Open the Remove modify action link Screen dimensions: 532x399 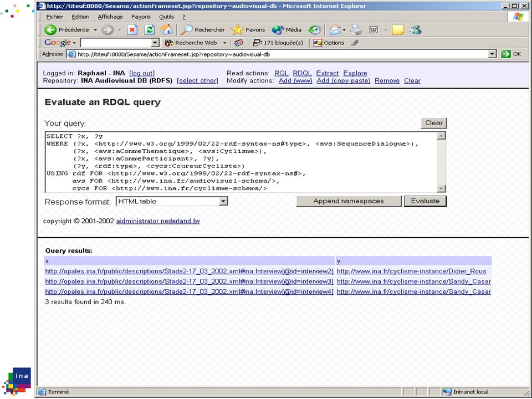387,81
